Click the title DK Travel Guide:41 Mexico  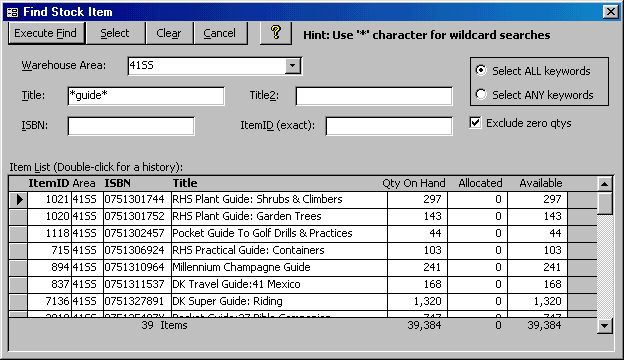[236, 285]
